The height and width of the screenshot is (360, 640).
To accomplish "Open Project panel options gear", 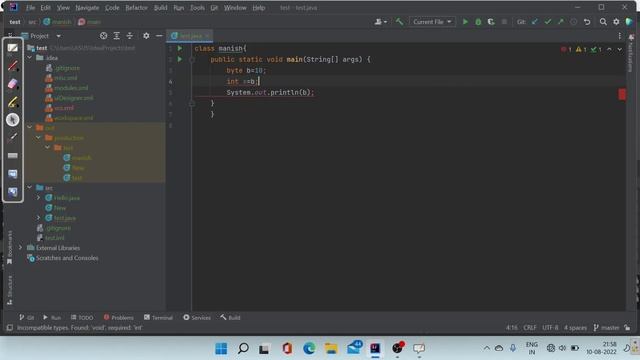I will (146, 36).
